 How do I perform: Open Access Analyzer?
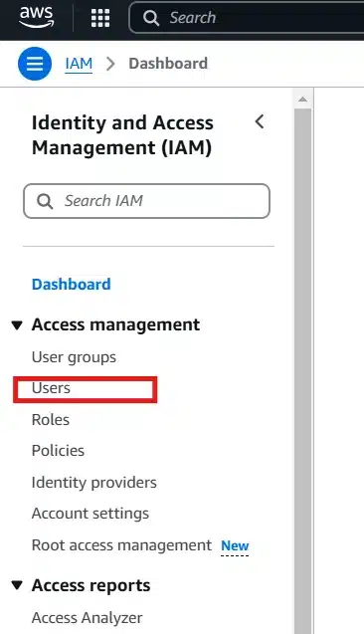87,618
